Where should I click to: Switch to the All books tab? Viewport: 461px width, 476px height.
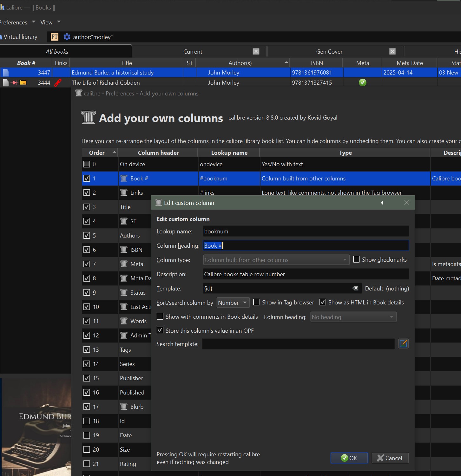pyautogui.click(x=57, y=51)
